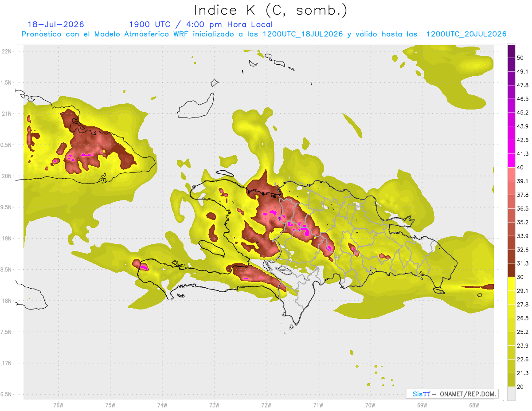This screenshot has height=411, width=532.
Task: Click the "75W" longitude axis label
Action: (x=110, y=405)
